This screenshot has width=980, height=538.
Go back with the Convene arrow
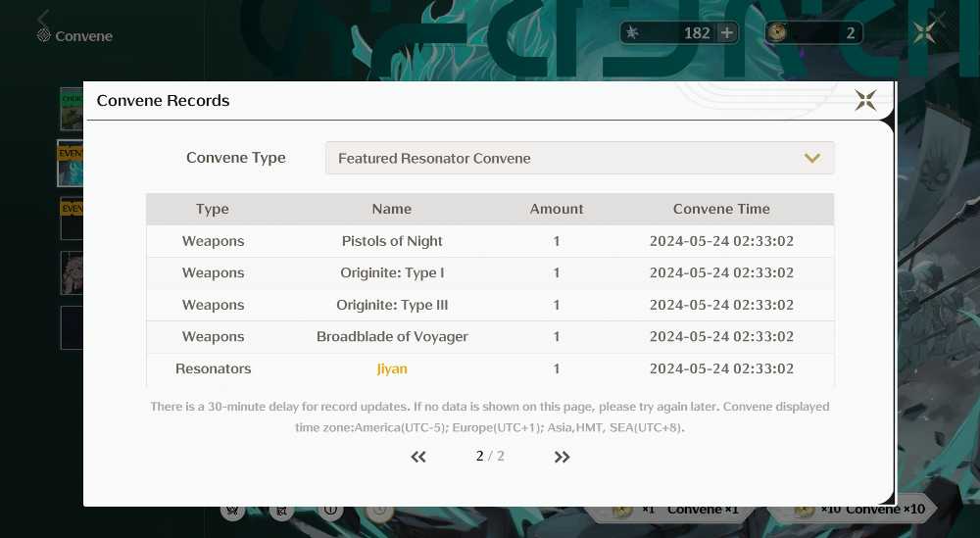pos(43,17)
